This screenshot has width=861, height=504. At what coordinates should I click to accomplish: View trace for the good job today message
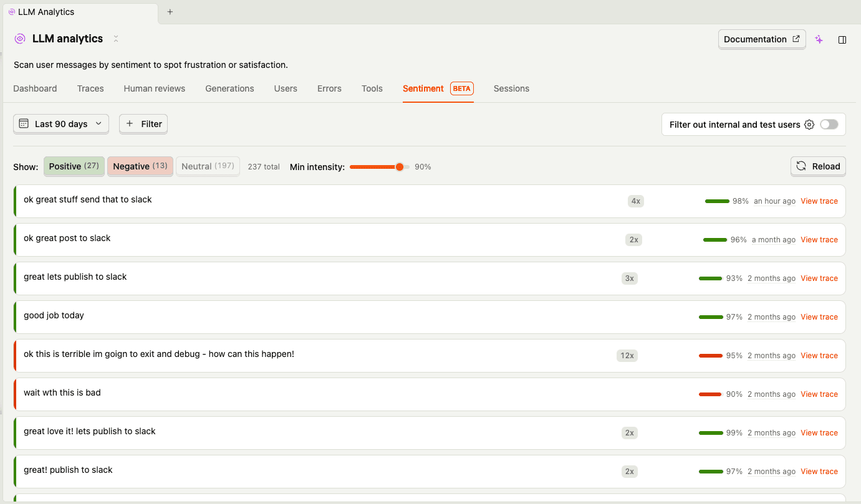click(x=819, y=317)
